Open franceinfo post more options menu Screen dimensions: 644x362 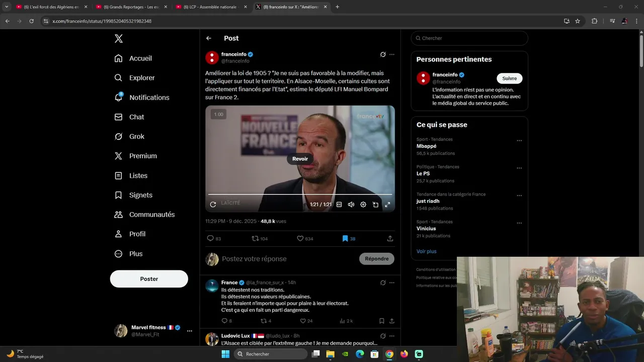392,54
